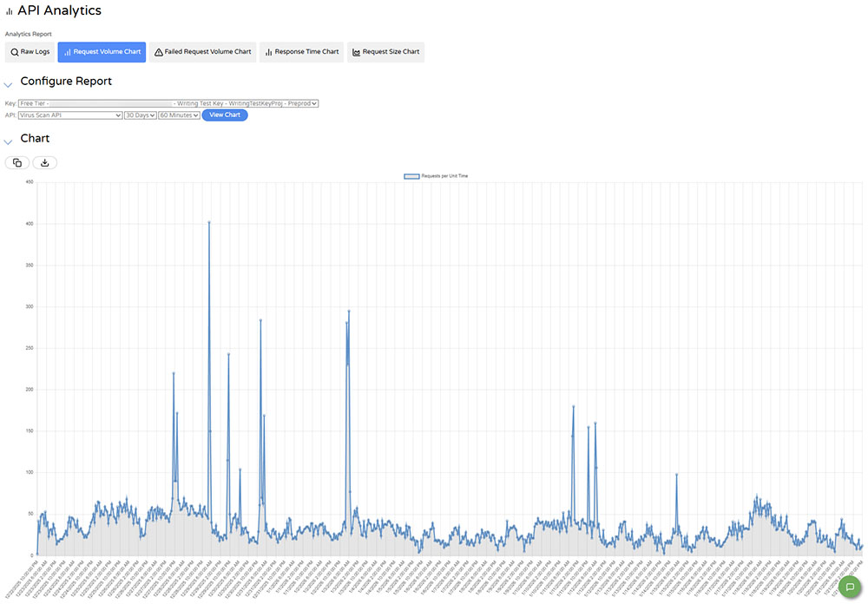868x604 pixels.
Task: Change the 30 Days time range
Action: (140, 115)
